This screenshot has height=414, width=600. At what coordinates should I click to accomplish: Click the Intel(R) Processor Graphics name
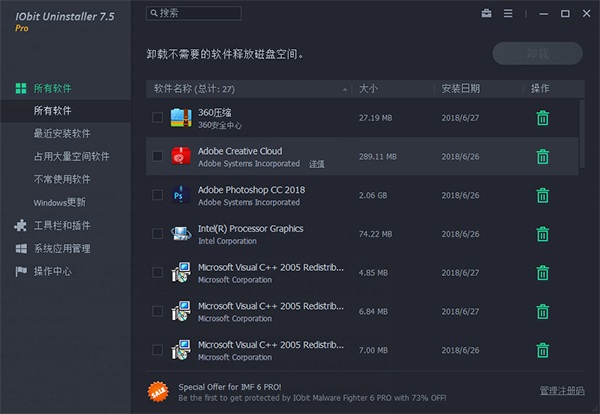coord(251,229)
